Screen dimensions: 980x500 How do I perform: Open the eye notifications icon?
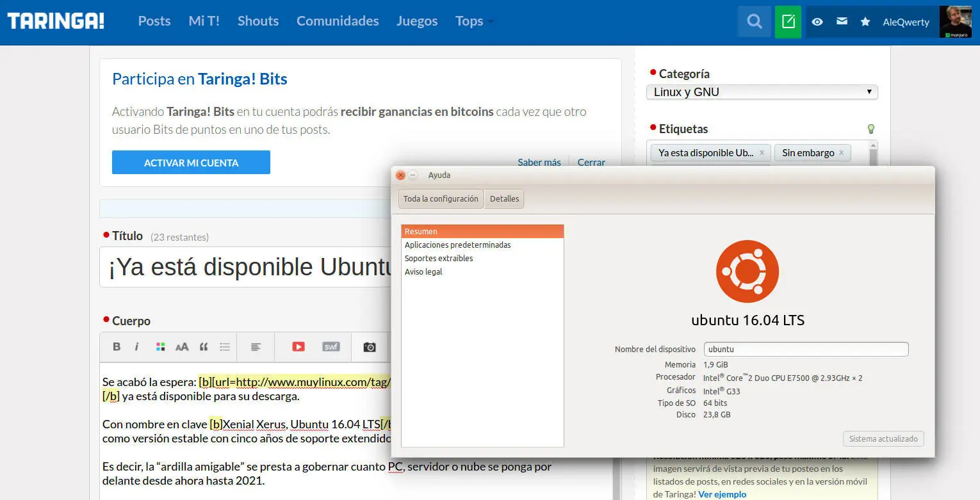coord(817,22)
